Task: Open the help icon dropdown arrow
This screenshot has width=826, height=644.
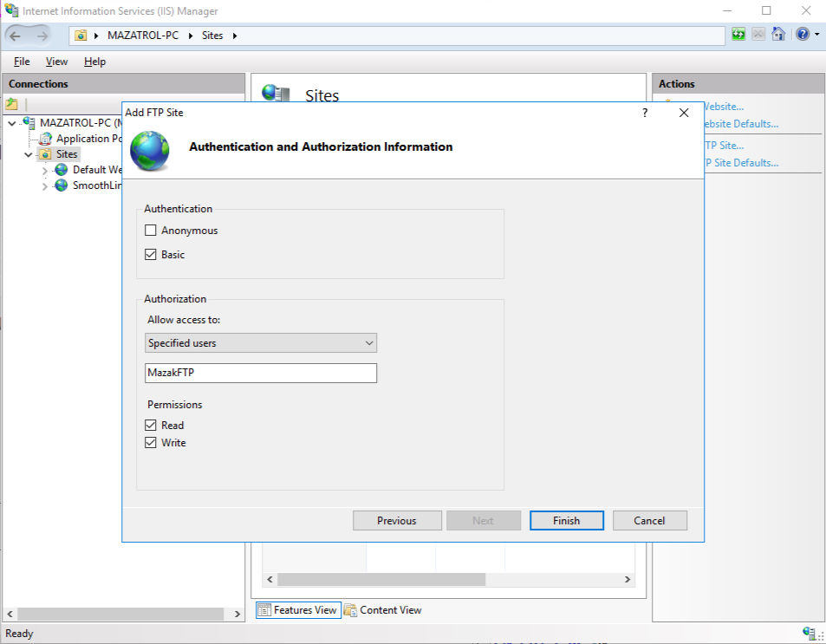Action: tap(817, 35)
